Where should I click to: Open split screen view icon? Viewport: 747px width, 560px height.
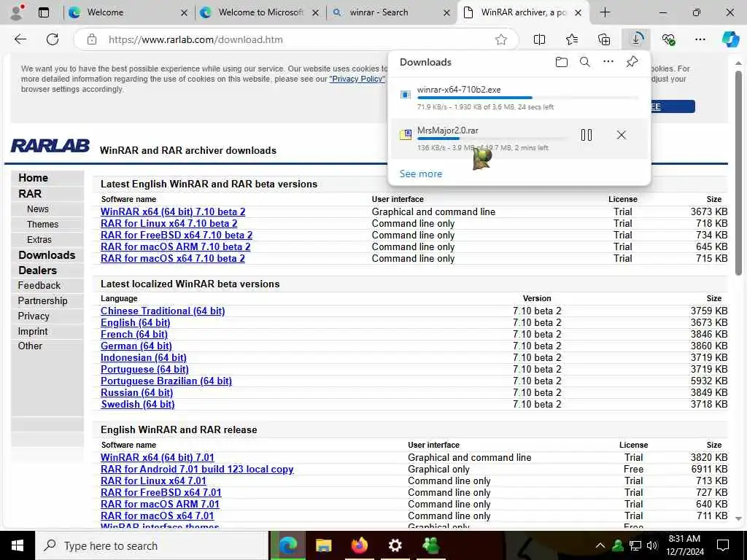pos(539,39)
